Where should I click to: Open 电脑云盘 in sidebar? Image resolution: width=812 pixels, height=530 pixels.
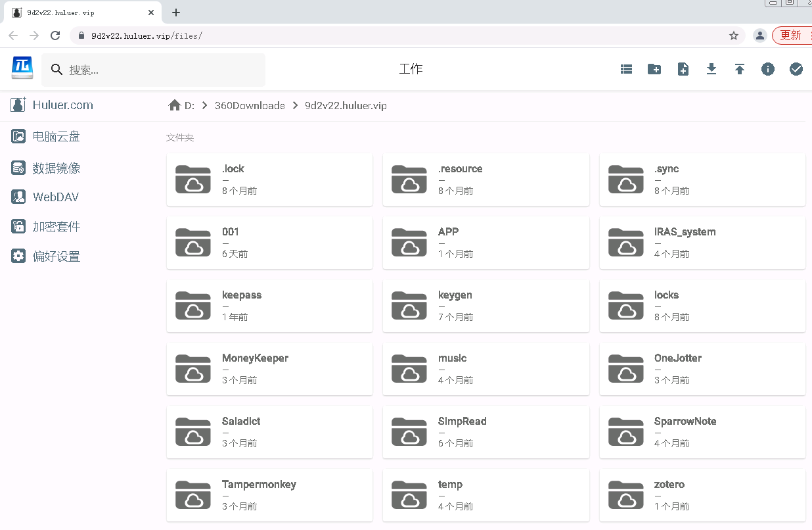coord(56,137)
